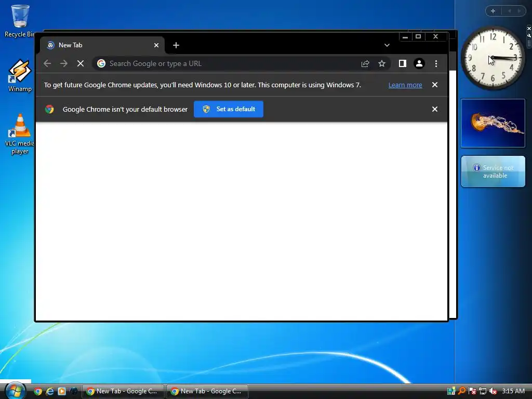The height and width of the screenshot is (399, 532).
Task: Open the clock gadget options wrench
Action: point(528,35)
